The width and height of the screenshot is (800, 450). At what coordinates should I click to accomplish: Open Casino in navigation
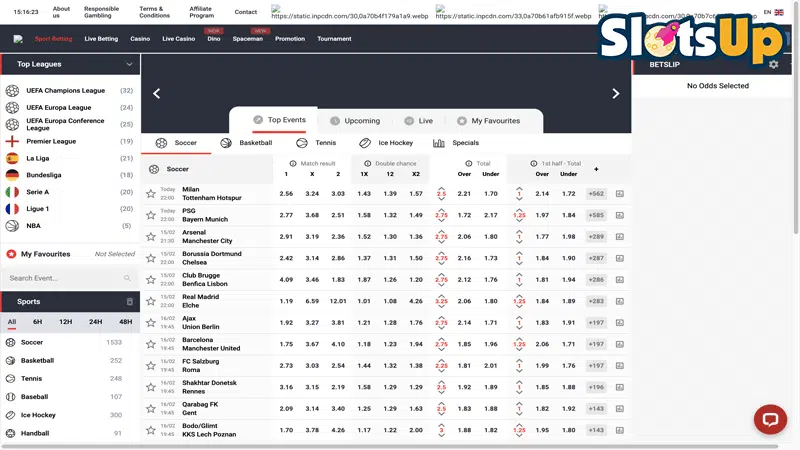pyautogui.click(x=140, y=39)
